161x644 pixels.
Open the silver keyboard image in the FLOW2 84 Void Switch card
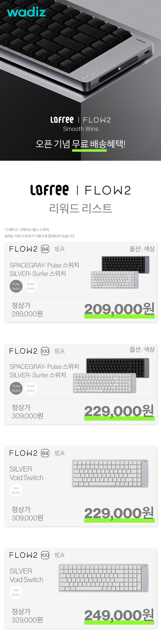pos(110,473)
